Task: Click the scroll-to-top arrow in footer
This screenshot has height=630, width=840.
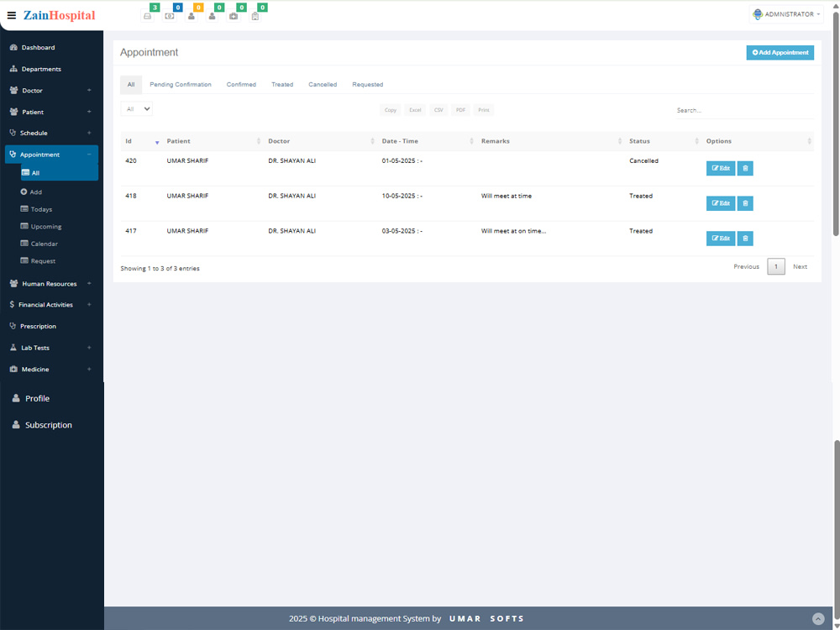Action: pos(818,619)
